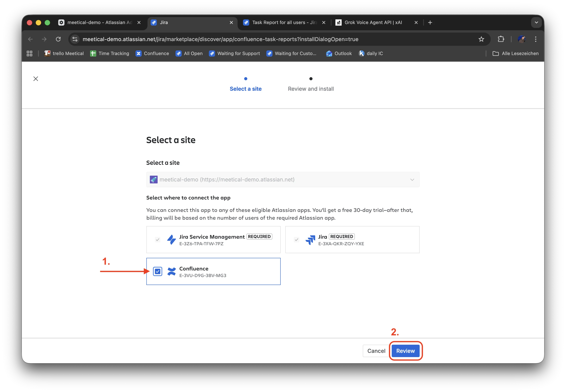Bookmark this page with the star icon
This screenshot has width=566, height=392.
481,39
